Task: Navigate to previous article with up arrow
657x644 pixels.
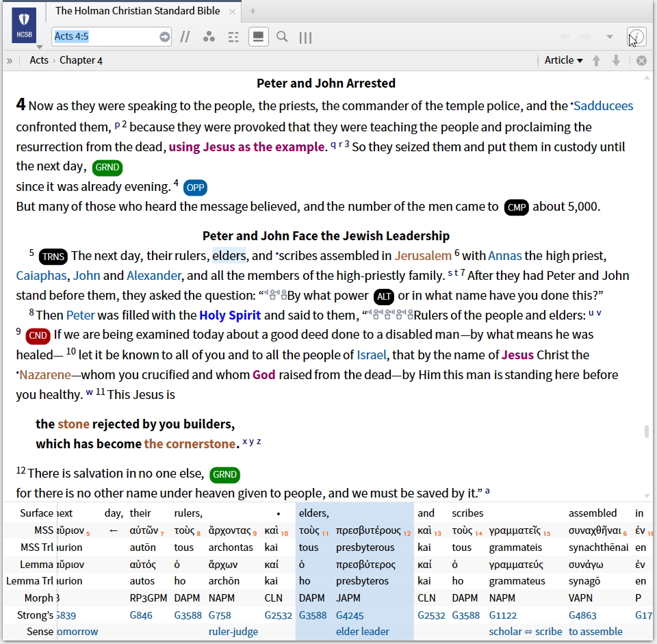Action: 596,61
